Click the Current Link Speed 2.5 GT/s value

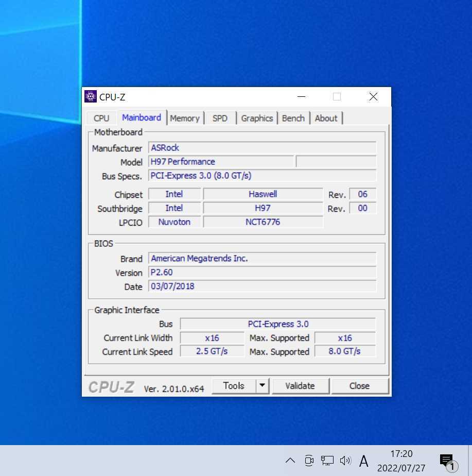(x=212, y=351)
